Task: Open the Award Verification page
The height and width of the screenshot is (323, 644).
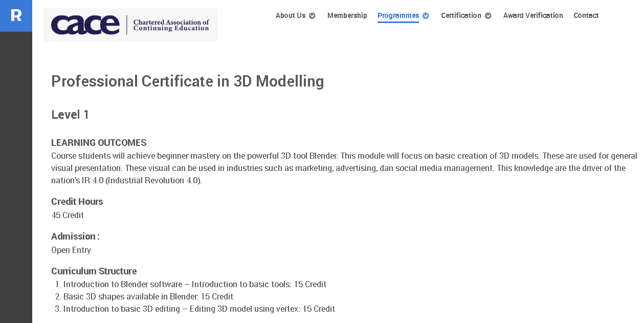Action: [x=533, y=15]
